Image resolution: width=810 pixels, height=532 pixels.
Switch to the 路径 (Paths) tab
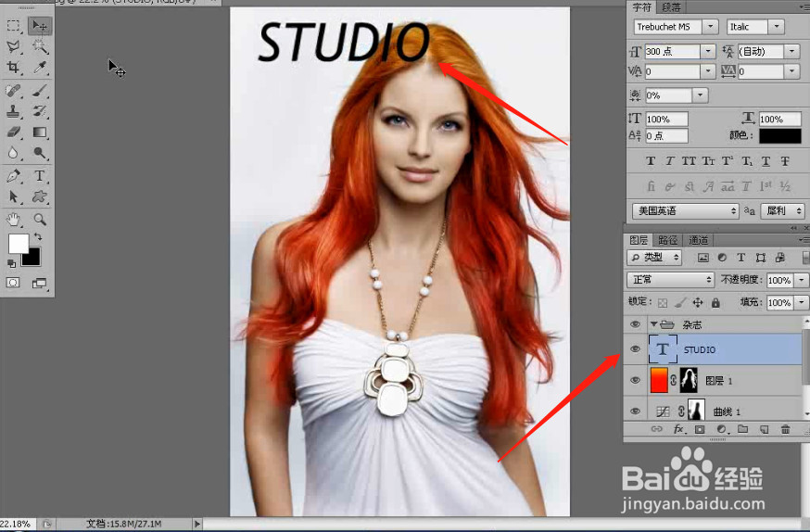tap(667, 240)
